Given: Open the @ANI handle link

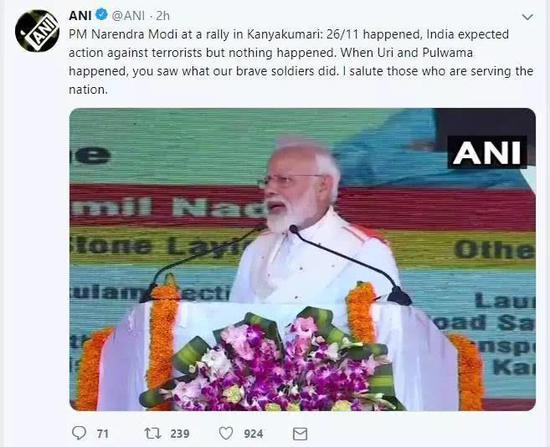Looking at the screenshot, I should coord(128,15).
